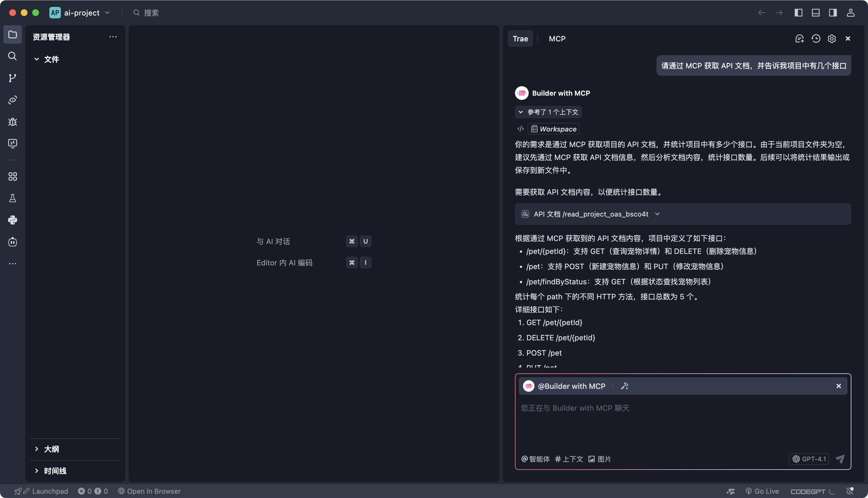
Task: Click the chat history clock icon
Action: pyautogui.click(x=816, y=39)
